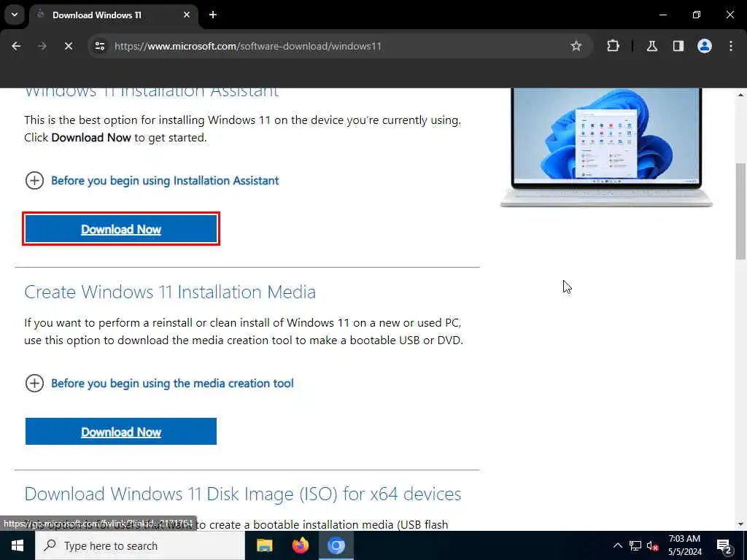Image resolution: width=747 pixels, height=560 pixels.
Task: Open the Extensions puzzle icon
Action: point(613,46)
